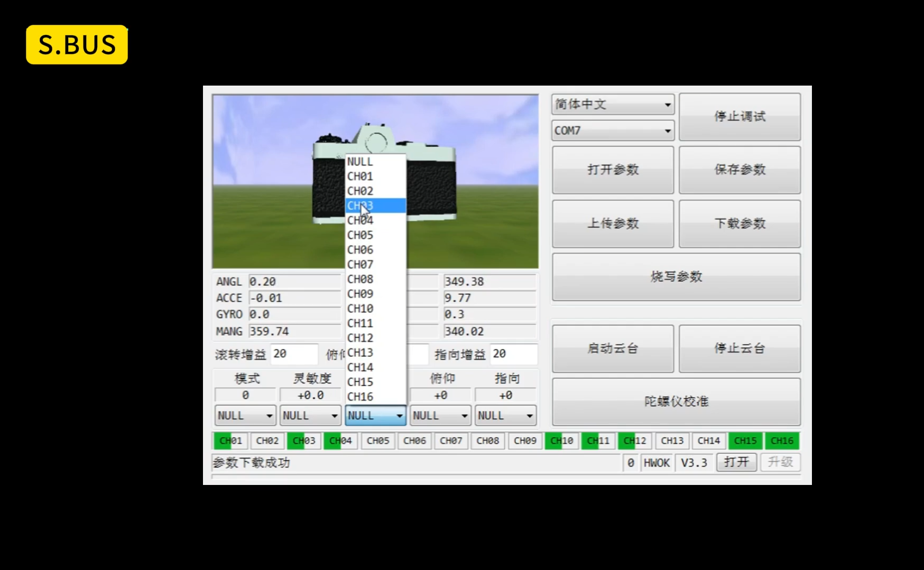
Task: Select CH02 in the open dropdown list
Action: (375, 191)
